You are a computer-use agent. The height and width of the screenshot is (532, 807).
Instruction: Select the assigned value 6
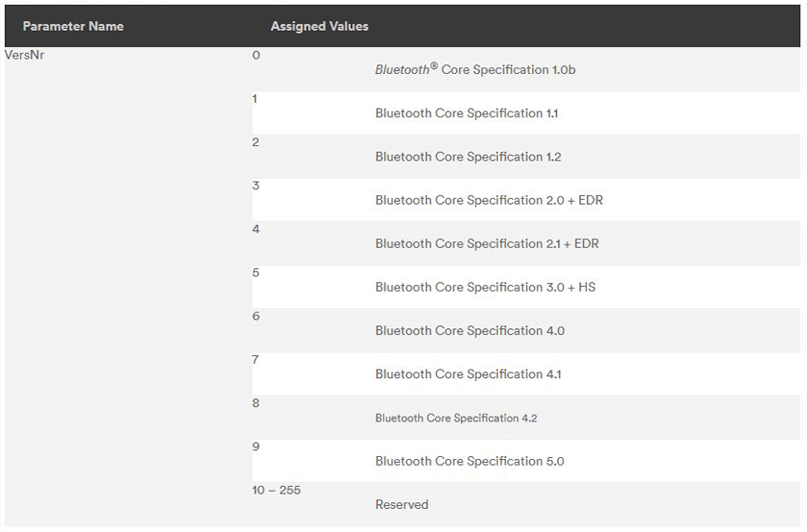point(256,316)
